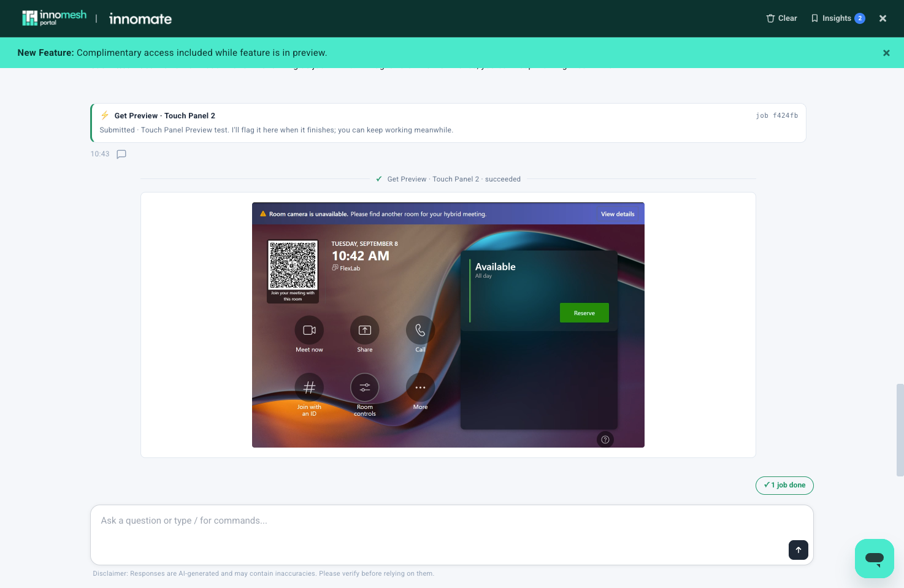Clear the conversation with Clear button
This screenshot has height=588, width=904.
click(781, 18)
